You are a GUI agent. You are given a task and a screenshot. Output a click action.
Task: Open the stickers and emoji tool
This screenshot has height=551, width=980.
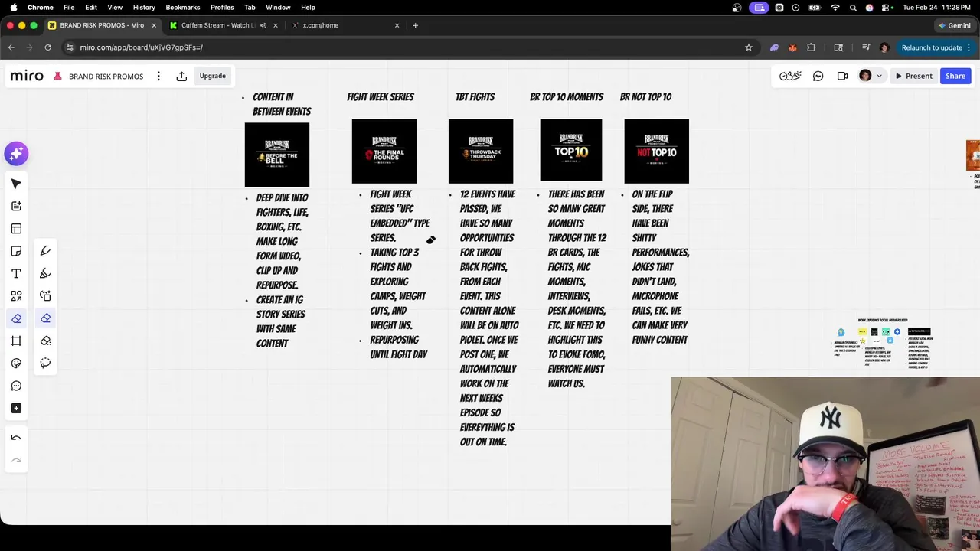16,364
